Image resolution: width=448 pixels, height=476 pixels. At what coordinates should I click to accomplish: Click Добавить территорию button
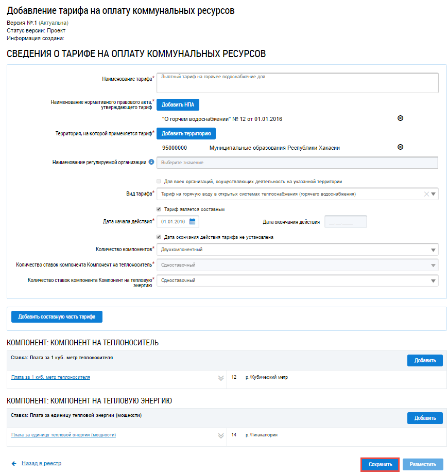pos(186,133)
